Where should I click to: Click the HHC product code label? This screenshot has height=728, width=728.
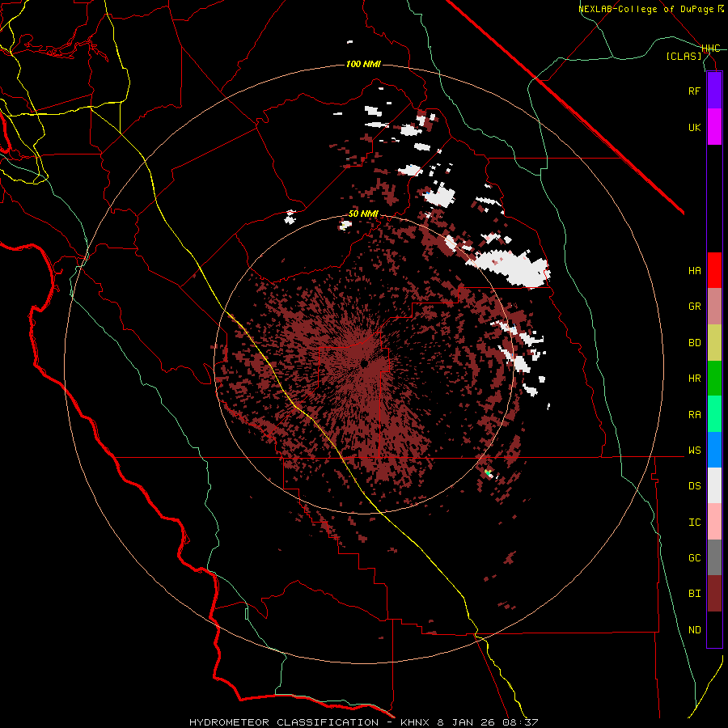pyautogui.click(x=711, y=49)
